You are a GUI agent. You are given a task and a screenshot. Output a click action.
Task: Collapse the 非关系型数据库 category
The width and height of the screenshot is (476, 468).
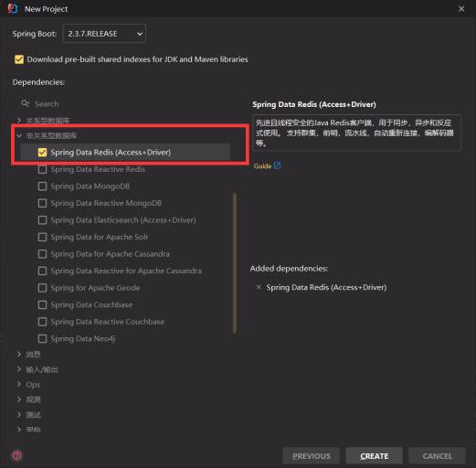[x=19, y=135]
